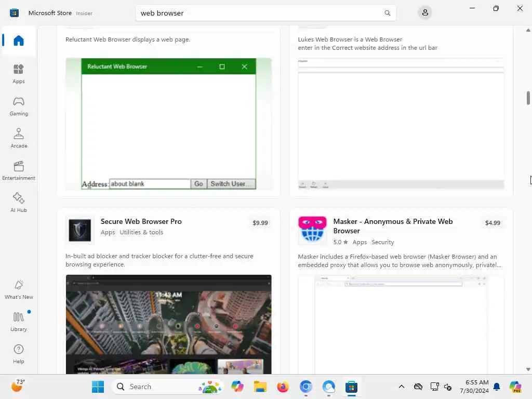The image size is (532, 399).
Task: Open Secure Web Browser Pro app icon
Action: [x=79, y=230]
